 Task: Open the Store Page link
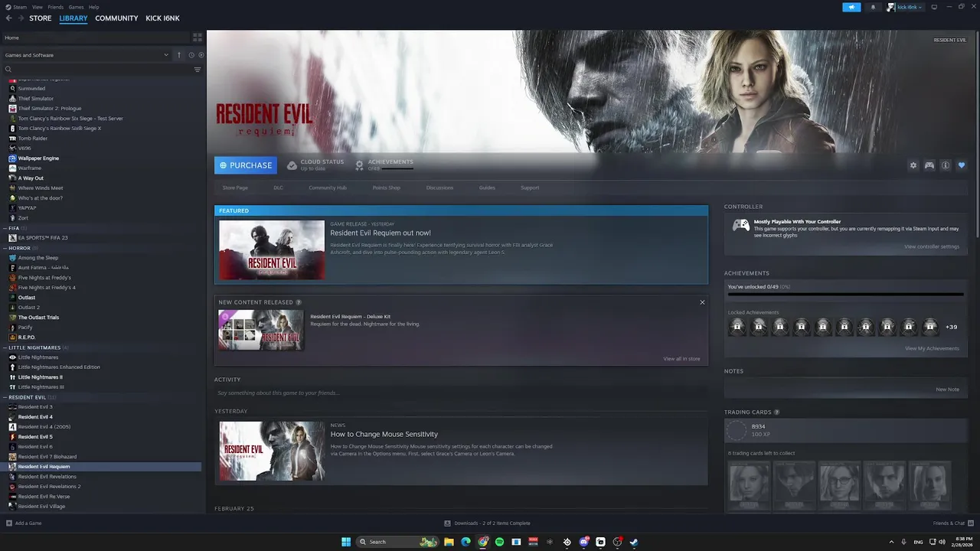235,187
